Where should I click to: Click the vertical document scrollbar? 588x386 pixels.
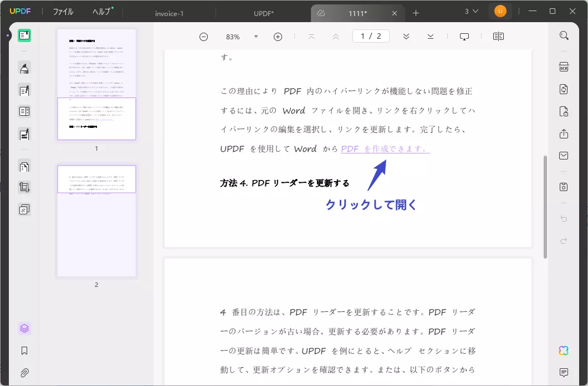click(545, 207)
